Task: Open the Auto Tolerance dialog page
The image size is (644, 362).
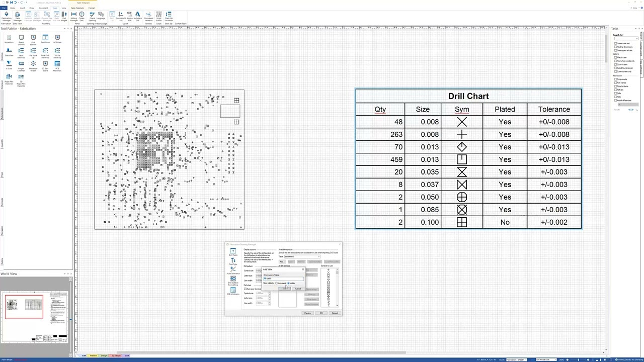Action: tap(233, 270)
